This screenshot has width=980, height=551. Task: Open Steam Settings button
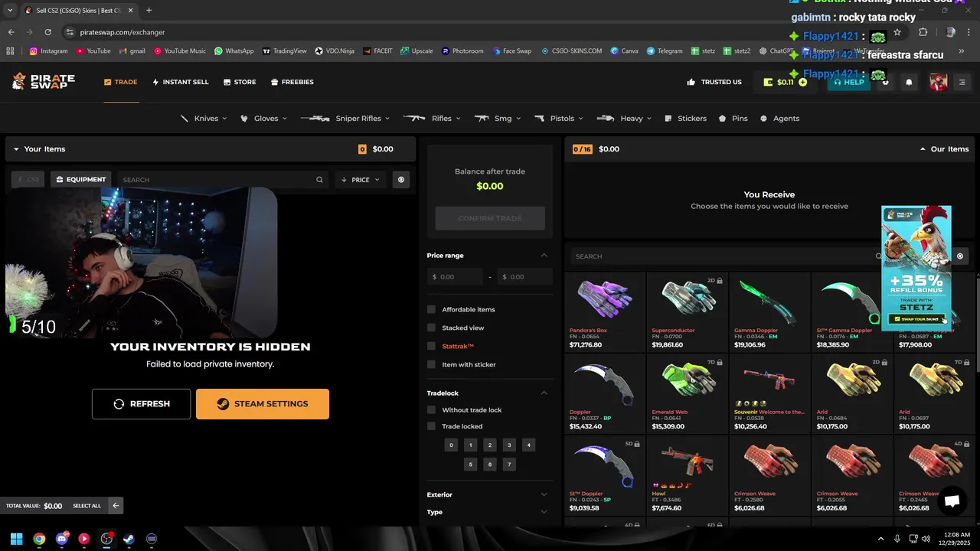click(263, 404)
